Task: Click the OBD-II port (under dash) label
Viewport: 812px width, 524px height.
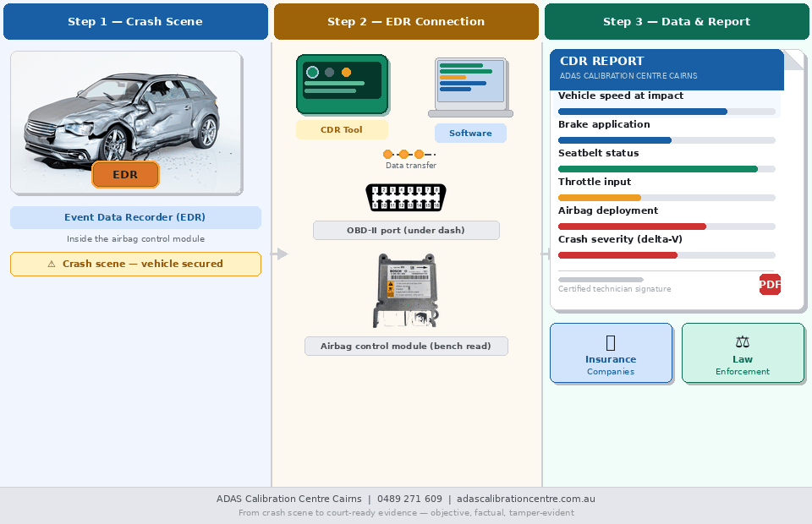Action: point(406,230)
